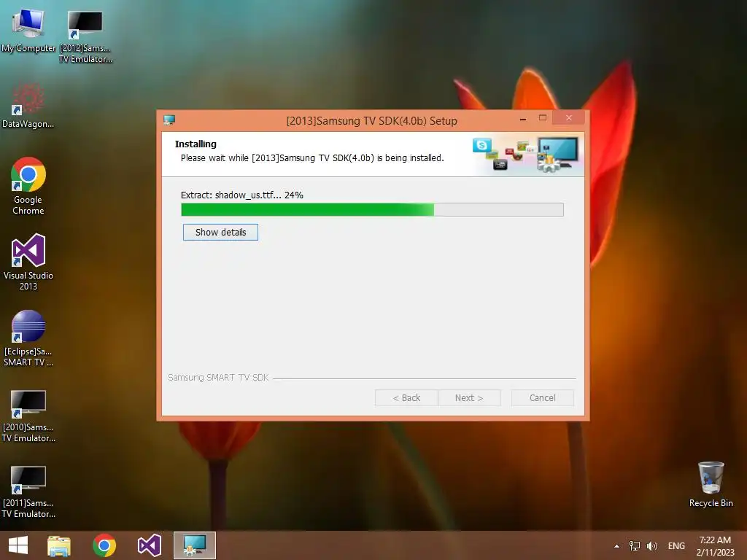This screenshot has width=747, height=560.
Task: Open File Explorer from taskbar
Action: click(x=59, y=545)
